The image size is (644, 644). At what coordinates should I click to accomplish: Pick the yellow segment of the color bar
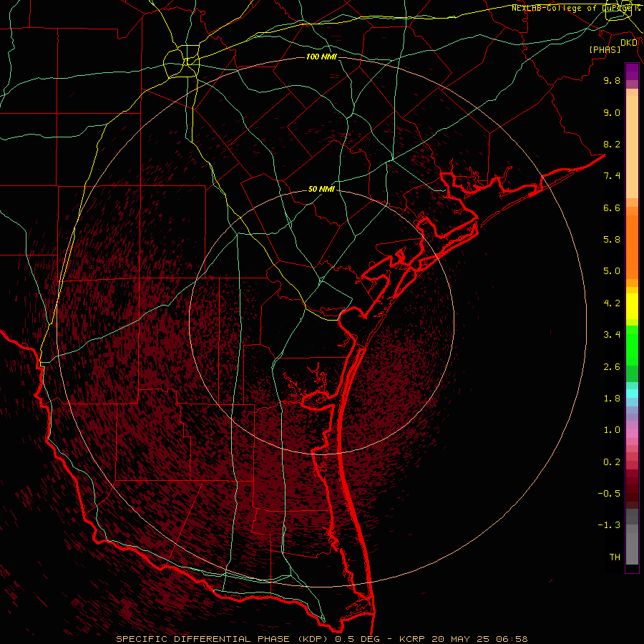click(632, 306)
